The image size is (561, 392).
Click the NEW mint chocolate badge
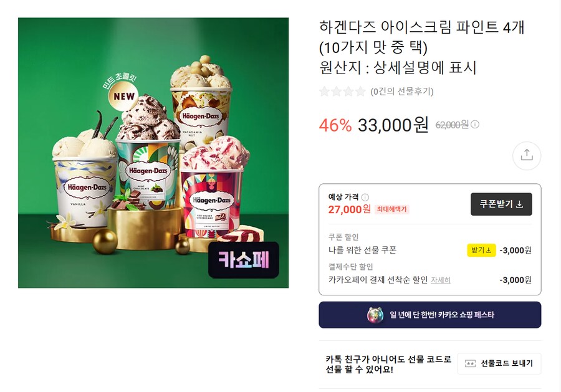[x=124, y=96]
